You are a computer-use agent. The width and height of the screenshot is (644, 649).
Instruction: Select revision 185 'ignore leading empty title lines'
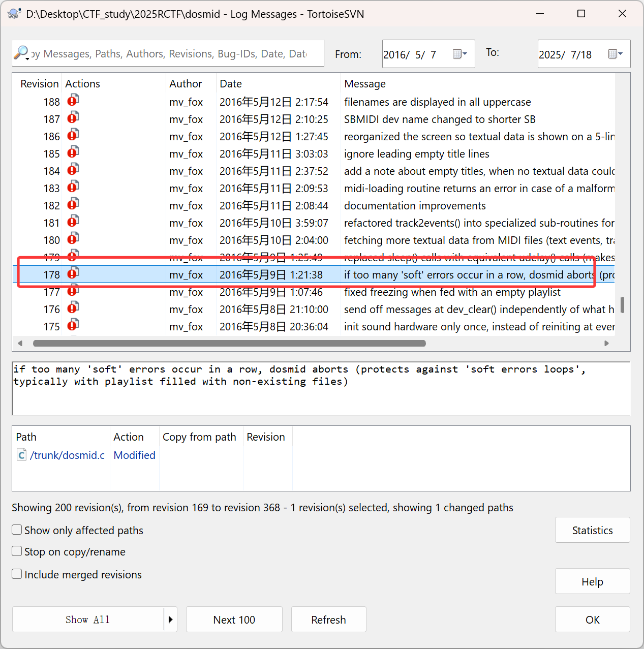[x=314, y=154]
